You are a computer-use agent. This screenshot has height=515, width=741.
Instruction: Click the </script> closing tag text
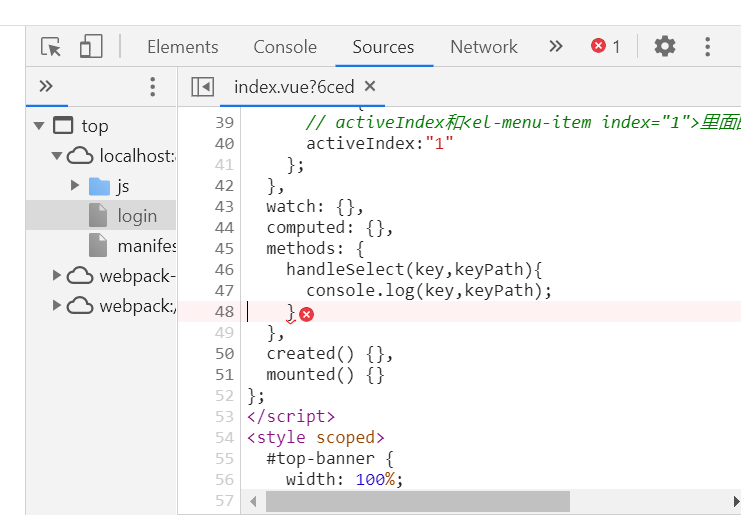(x=291, y=416)
